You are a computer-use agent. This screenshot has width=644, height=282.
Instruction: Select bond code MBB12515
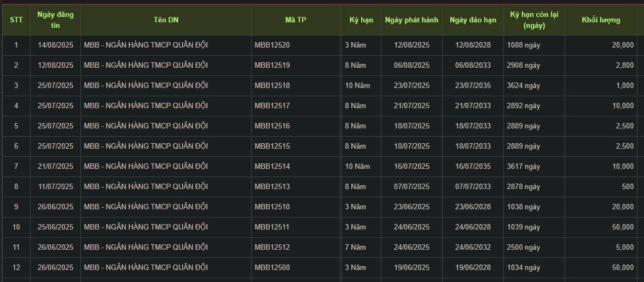272,146
